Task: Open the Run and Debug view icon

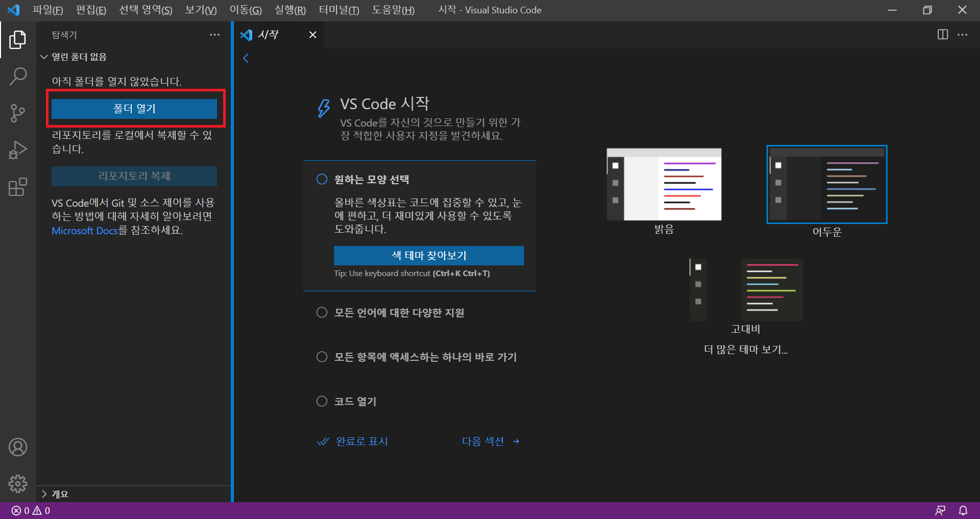Action: pyautogui.click(x=18, y=150)
